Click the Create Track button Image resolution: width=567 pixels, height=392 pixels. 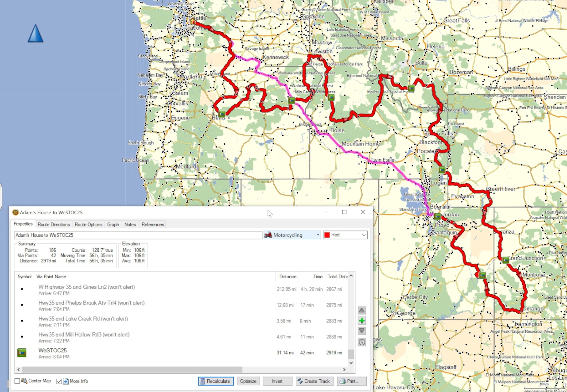(313, 381)
